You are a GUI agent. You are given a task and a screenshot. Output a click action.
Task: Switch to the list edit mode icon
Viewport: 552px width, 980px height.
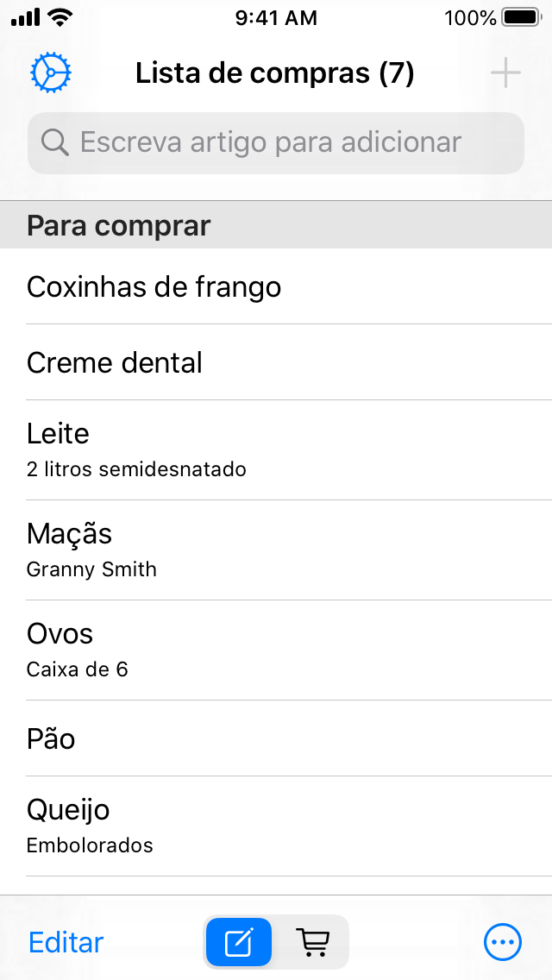238,942
